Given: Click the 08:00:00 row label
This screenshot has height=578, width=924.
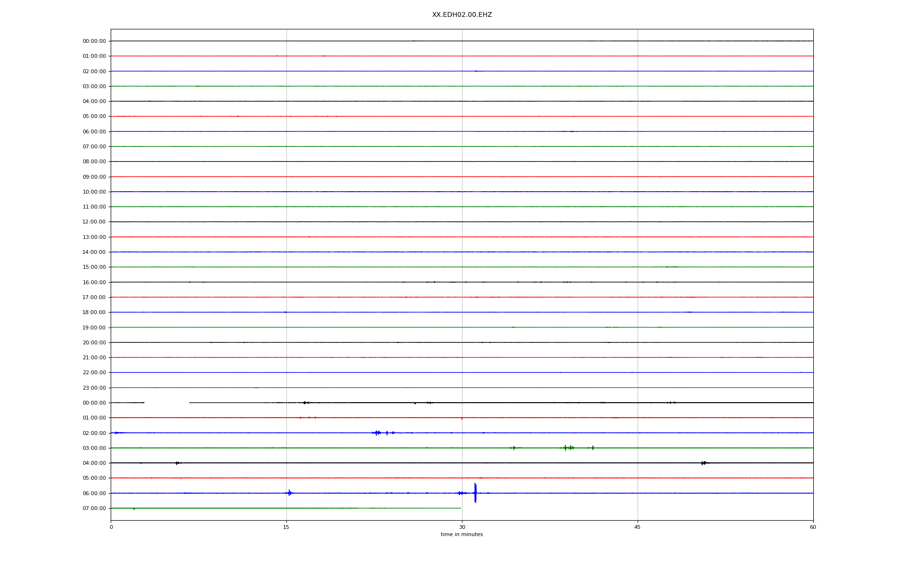Looking at the screenshot, I should tap(94, 162).
